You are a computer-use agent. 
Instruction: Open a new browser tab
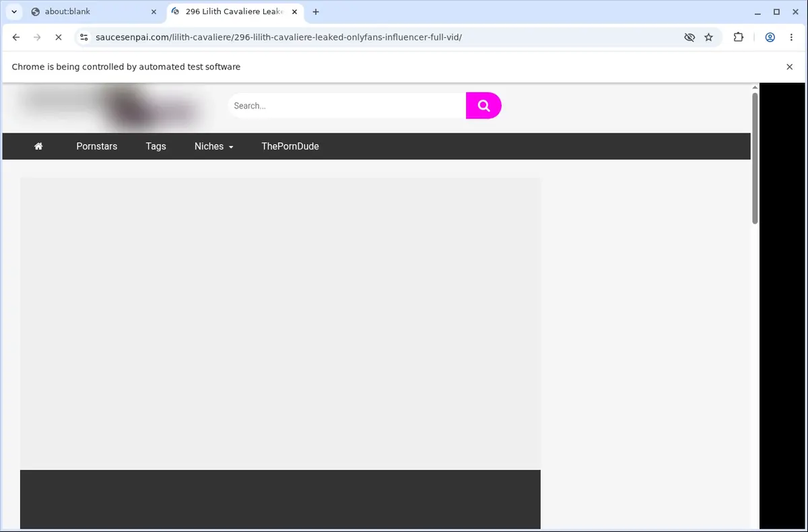click(316, 11)
